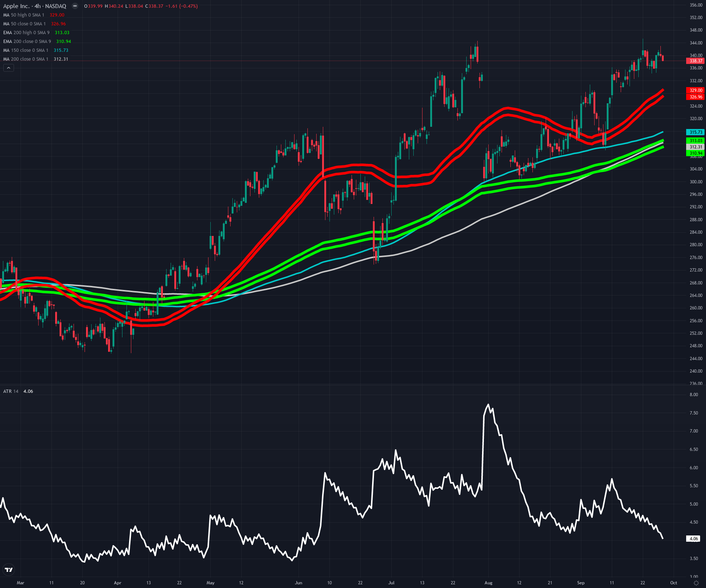The height and width of the screenshot is (588, 706).
Task: Click the Mar label on time axis
Action: coord(21,583)
